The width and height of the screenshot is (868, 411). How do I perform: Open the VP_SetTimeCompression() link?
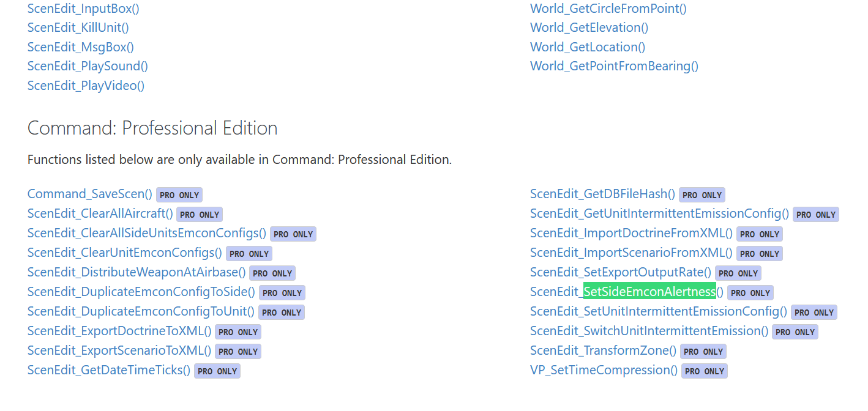tap(604, 370)
